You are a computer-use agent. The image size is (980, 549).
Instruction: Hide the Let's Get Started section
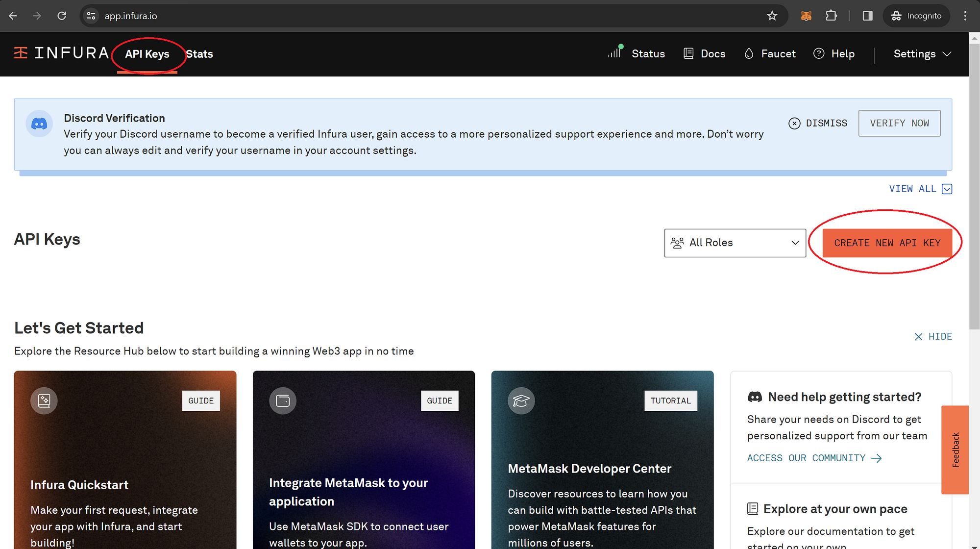tap(933, 337)
